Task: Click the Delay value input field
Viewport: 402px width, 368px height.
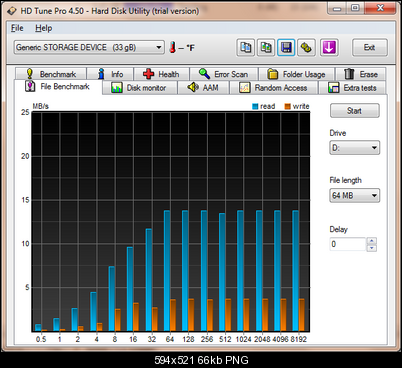Action: (x=348, y=244)
